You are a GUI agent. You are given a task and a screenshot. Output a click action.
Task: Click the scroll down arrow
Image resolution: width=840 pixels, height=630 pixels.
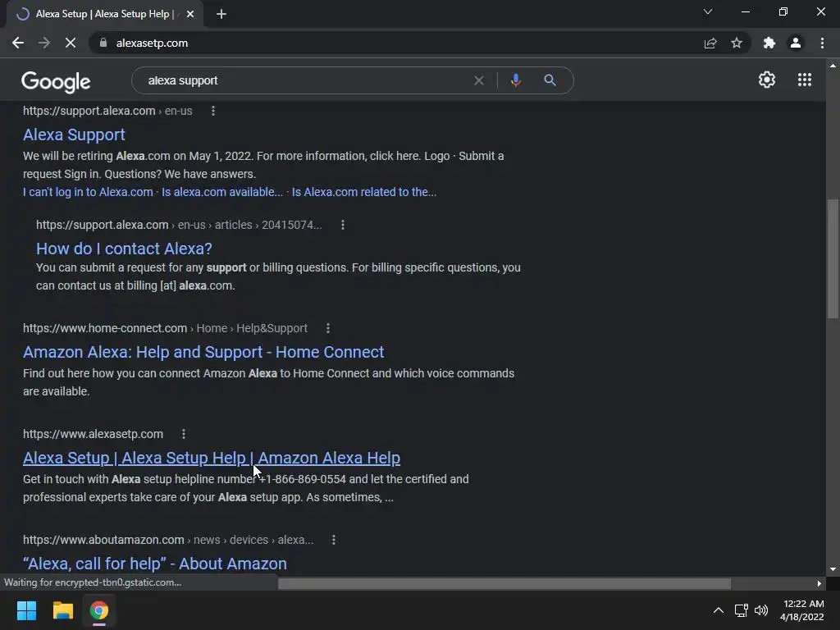coord(833,569)
